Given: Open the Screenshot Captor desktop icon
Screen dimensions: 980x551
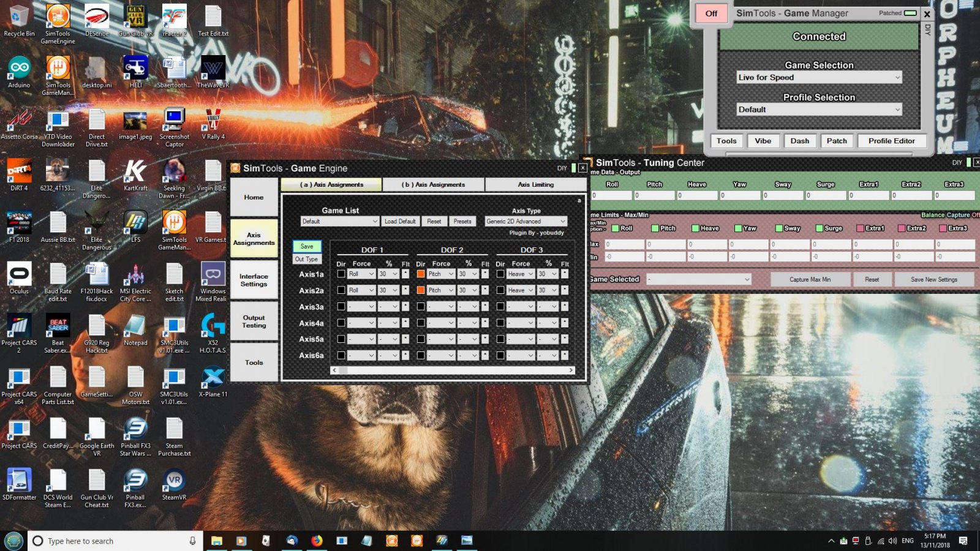Looking at the screenshot, I should pos(174,127).
